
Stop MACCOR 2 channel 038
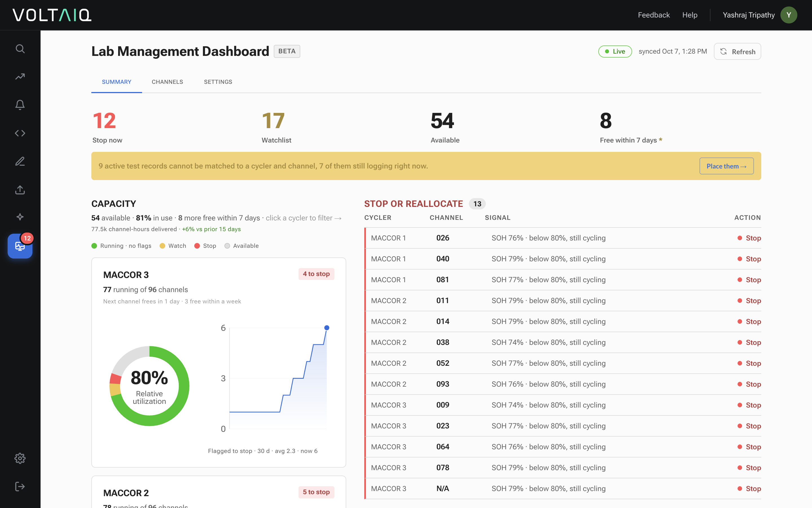tap(749, 342)
